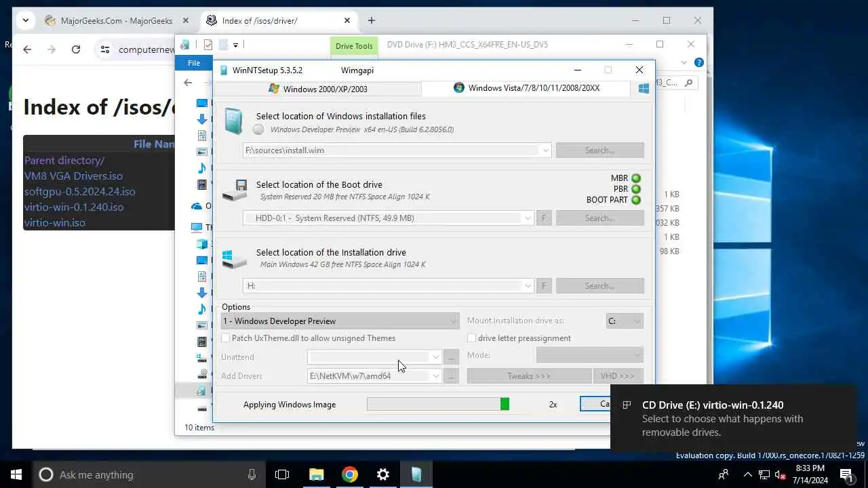Viewport: 868px width, 488px height.
Task: Open the Parent directory/ link
Action: click(x=64, y=161)
